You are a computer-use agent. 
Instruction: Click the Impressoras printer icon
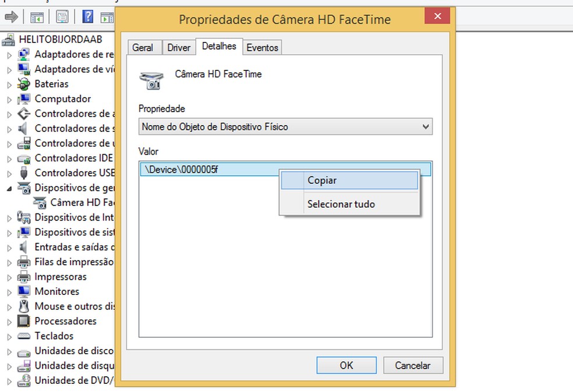(x=24, y=277)
